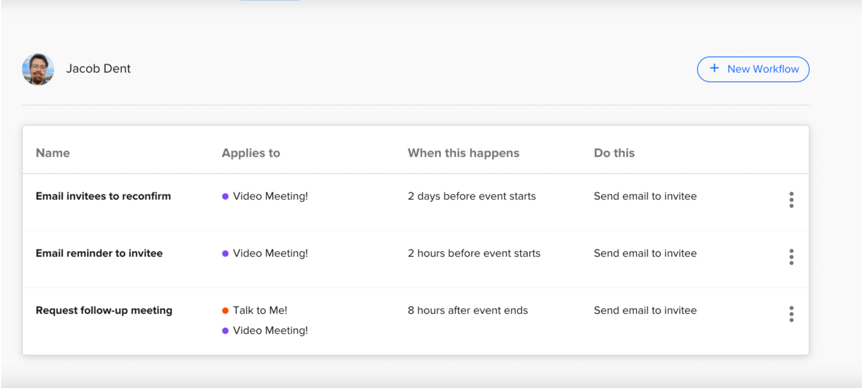Open options menu for Request follow-up meeting

791,314
